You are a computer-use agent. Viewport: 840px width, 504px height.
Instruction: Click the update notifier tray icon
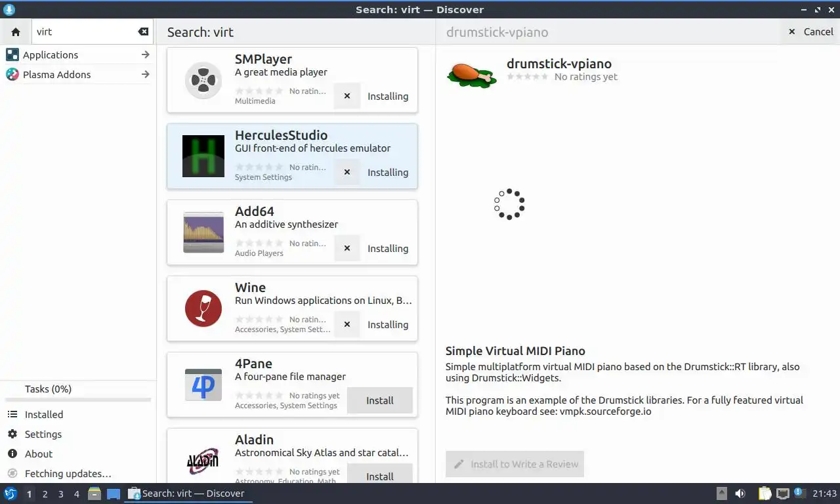click(x=799, y=493)
